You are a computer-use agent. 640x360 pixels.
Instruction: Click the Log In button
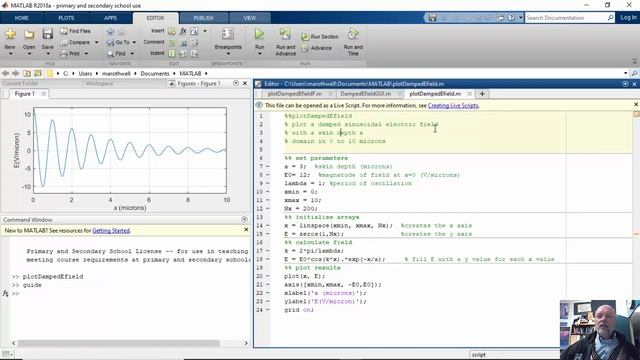pos(628,18)
